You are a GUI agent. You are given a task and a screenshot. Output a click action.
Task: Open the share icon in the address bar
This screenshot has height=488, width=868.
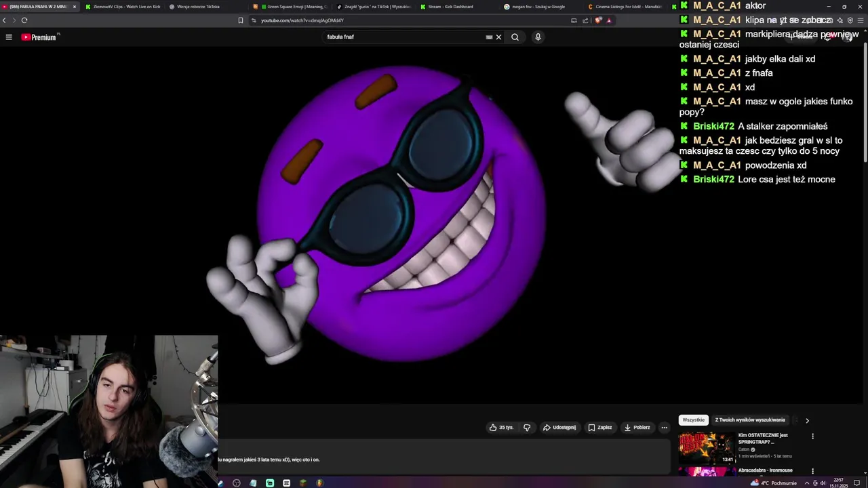tap(585, 20)
